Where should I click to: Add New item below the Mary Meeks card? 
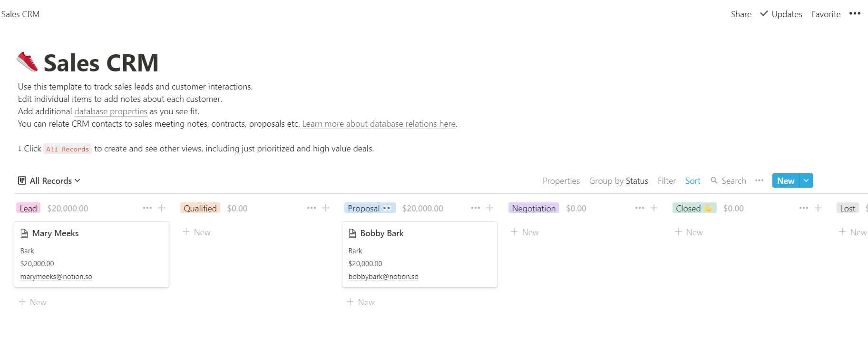tap(32, 302)
